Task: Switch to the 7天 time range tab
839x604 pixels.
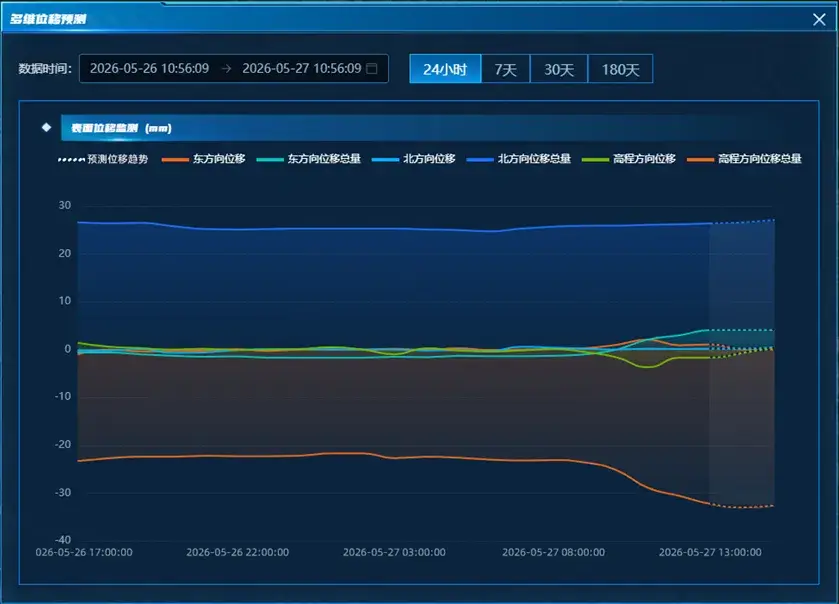Action: tap(506, 69)
